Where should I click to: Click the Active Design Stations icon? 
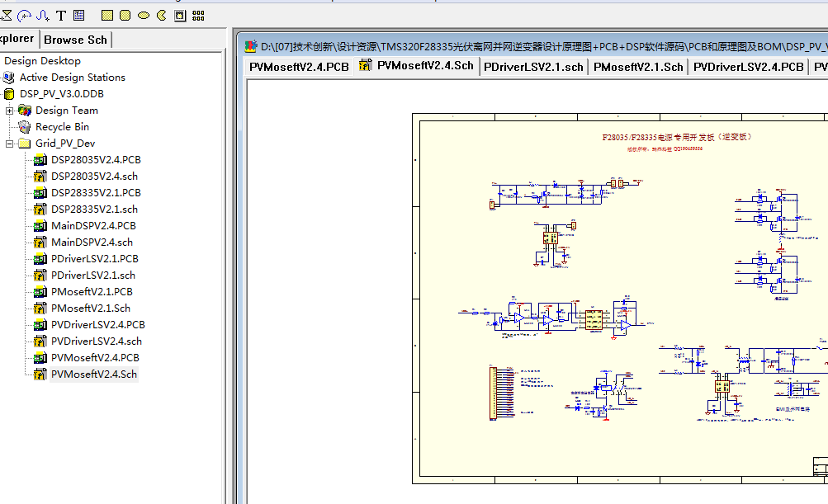click(x=8, y=78)
